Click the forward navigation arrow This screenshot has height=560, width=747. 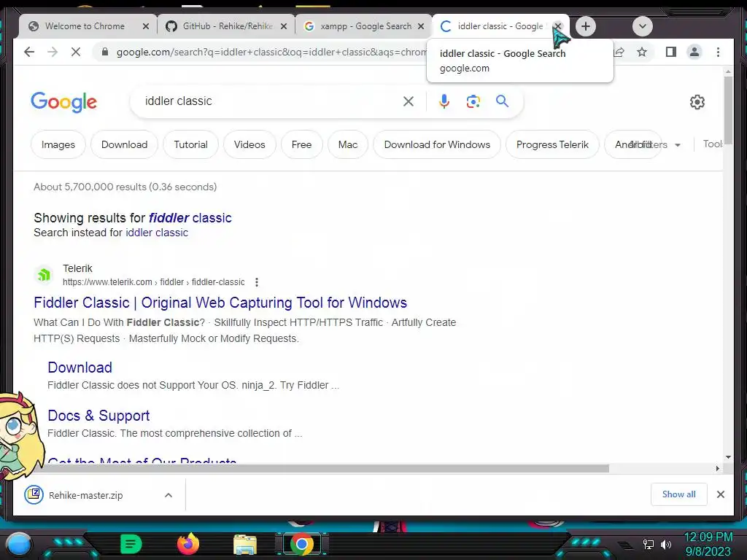click(53, 52)
